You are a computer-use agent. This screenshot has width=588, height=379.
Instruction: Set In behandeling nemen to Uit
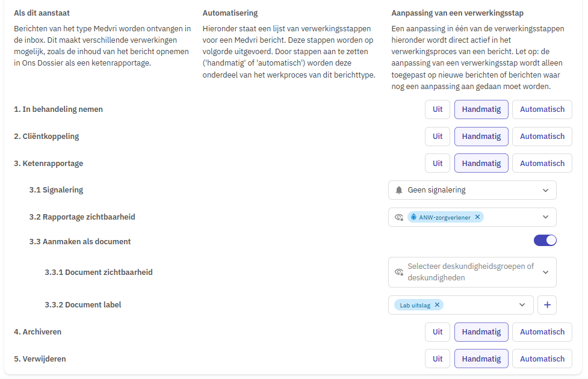pos(438,109)
